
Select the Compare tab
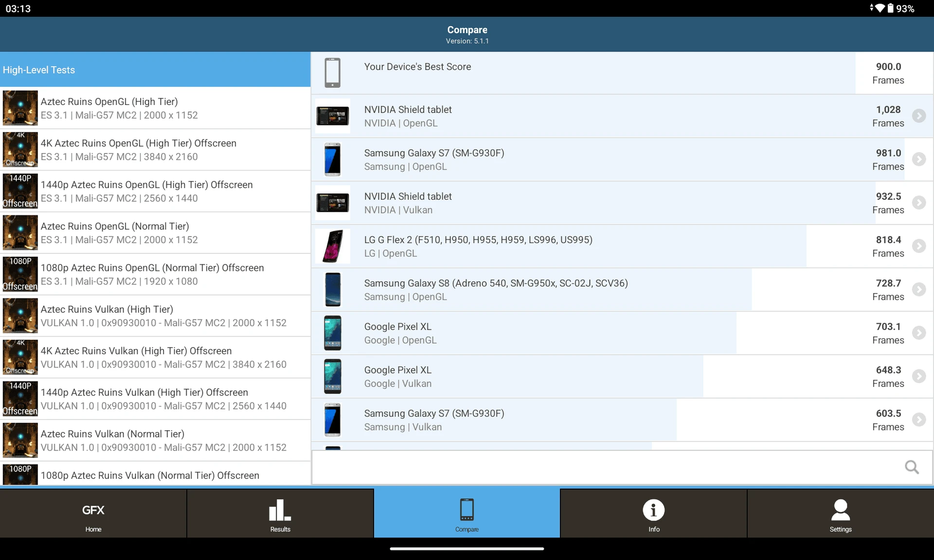click(x=467, y=513)
